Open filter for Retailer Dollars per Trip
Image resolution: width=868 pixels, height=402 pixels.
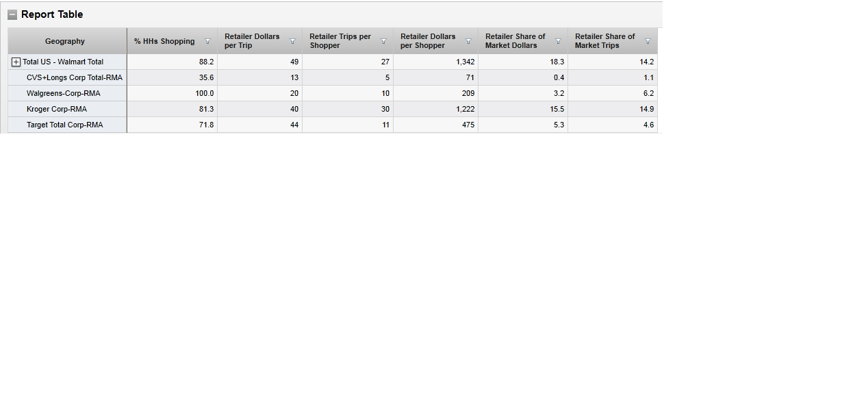[292, 42]
